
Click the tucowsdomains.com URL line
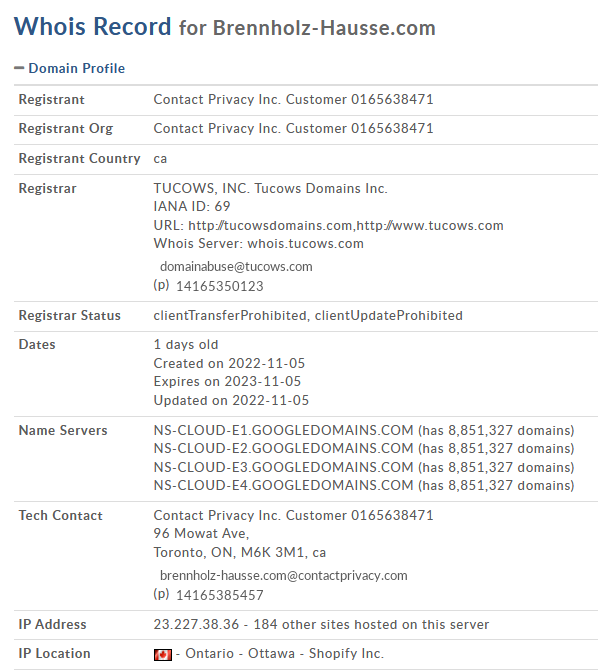click(328, 225)
